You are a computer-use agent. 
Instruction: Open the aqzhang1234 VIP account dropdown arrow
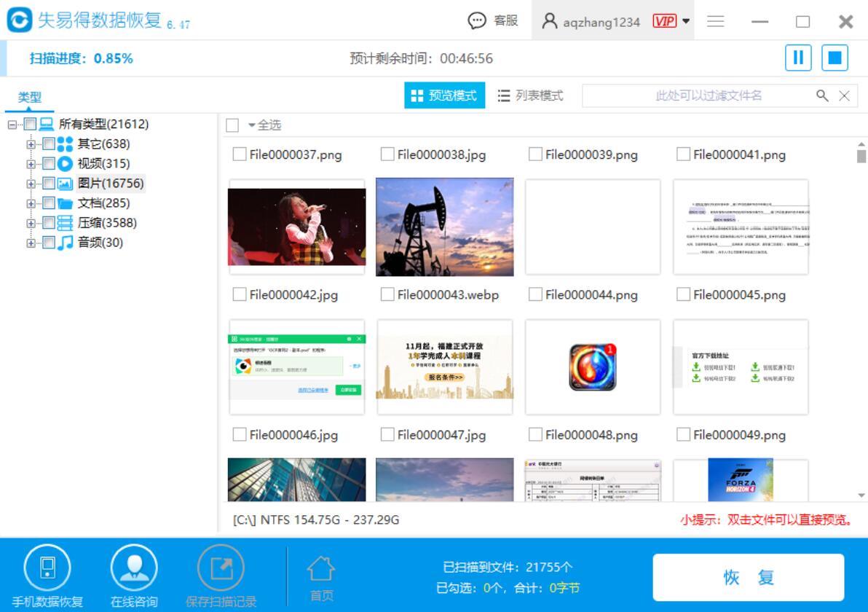pos(686,22)
